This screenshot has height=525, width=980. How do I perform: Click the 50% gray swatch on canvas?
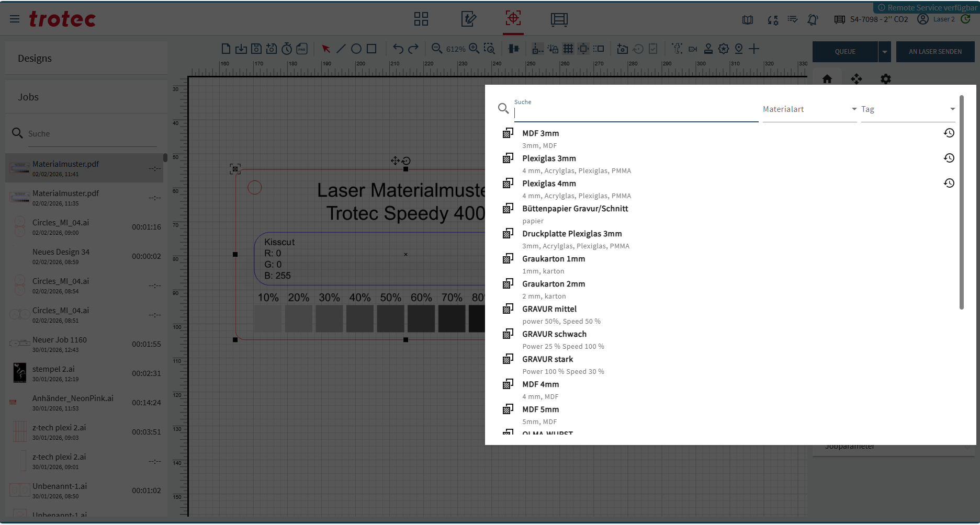coord(390,319)
